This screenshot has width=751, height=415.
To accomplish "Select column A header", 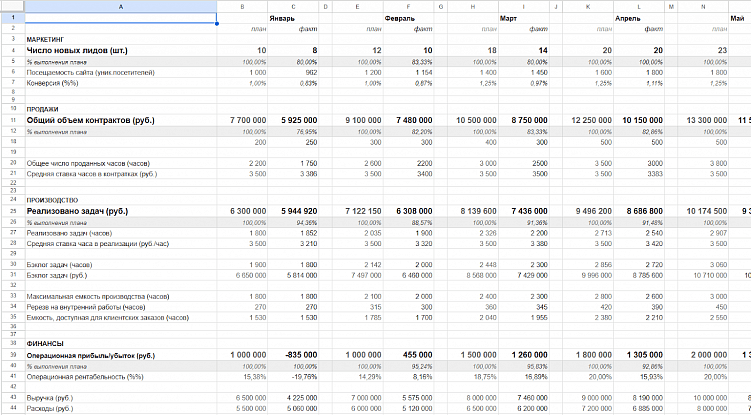I will pyautogui.click(x=121, y=6).
